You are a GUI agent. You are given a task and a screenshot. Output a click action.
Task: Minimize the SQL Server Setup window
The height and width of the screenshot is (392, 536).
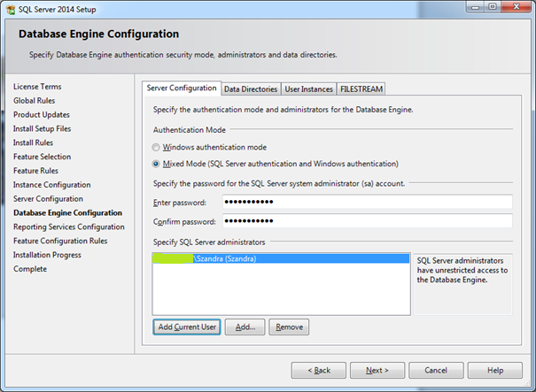(x=475, y=7)
